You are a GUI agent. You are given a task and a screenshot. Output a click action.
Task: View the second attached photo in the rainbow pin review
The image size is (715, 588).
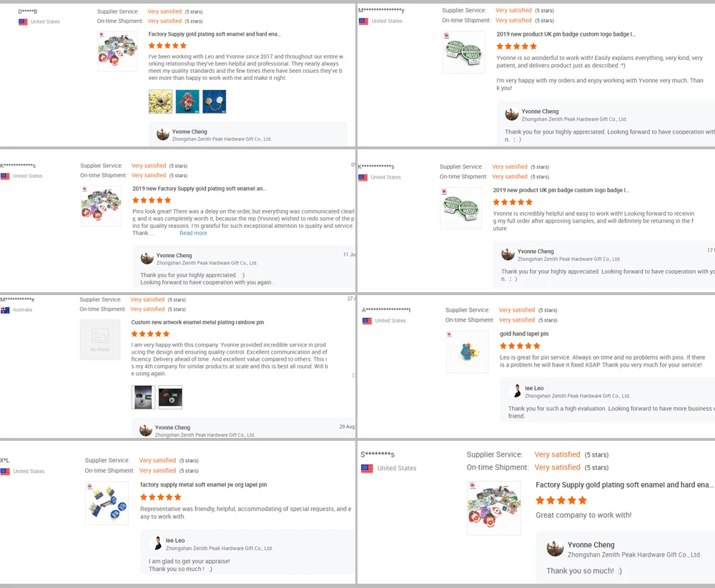click(170, 397)
